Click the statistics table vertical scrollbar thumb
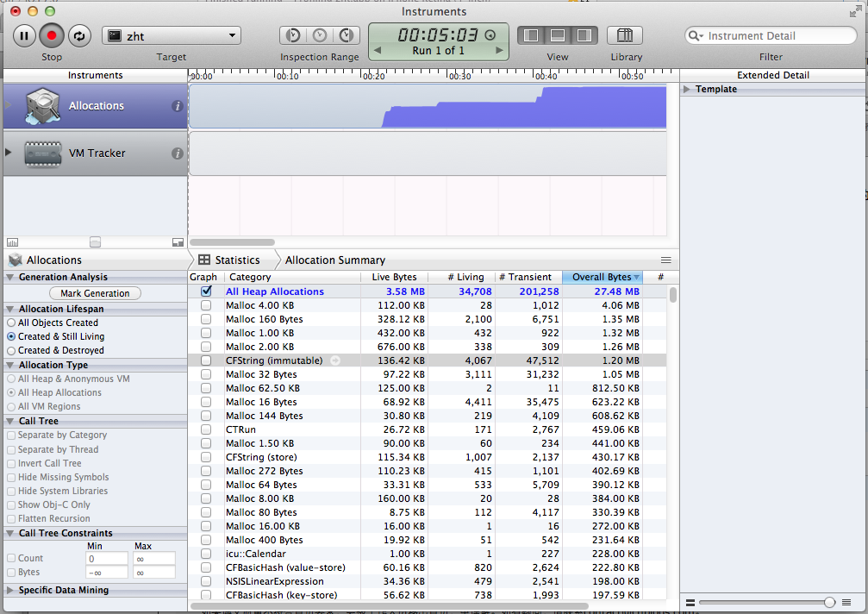Image resolution: width=868 pixels, height=614 pixels. [x=673, y=295]
